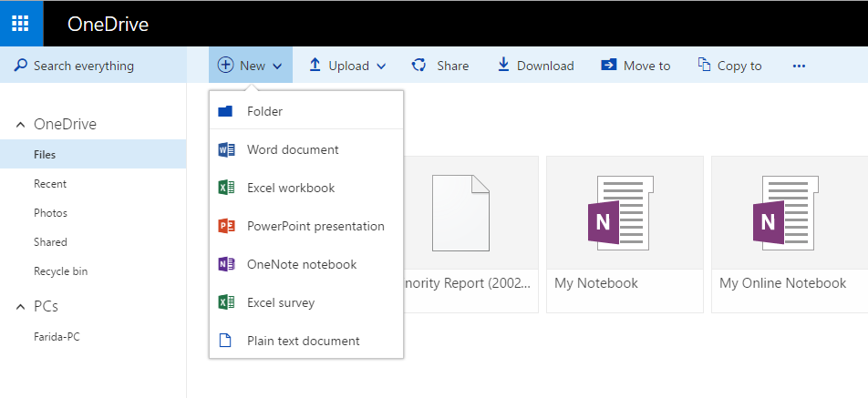Viewport: 868px width, 398px height.
Task: Open the more options ellipsis
Action: point(799,66)
